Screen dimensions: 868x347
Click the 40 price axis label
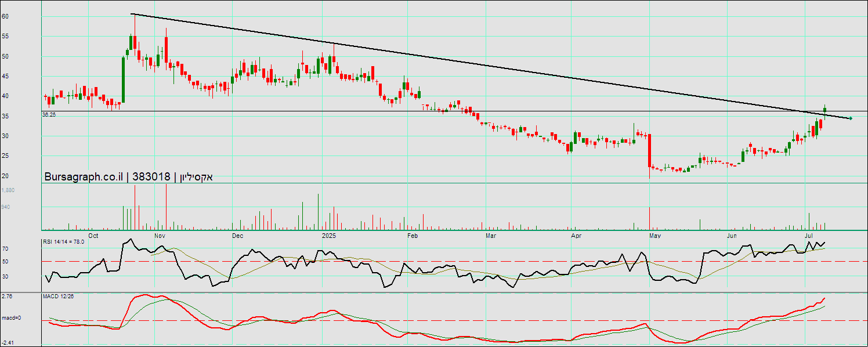5,96
